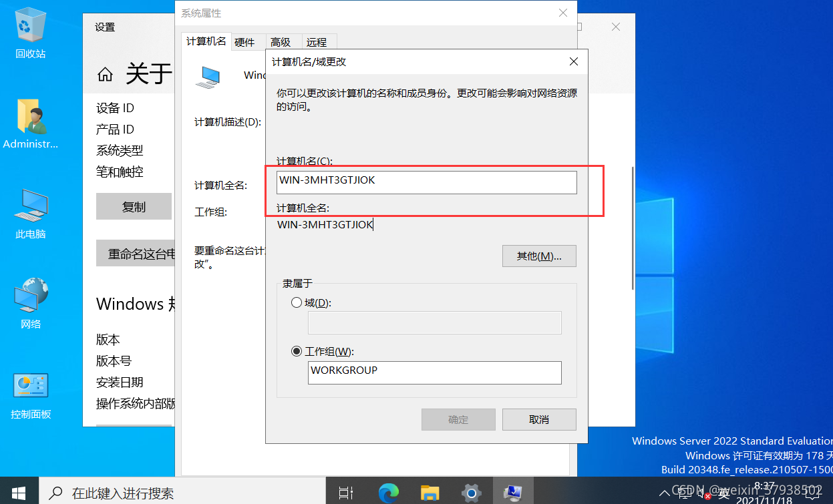Open the 此电脑 desktop icon
The image size is (833, 504).
[x=31, y=214]
